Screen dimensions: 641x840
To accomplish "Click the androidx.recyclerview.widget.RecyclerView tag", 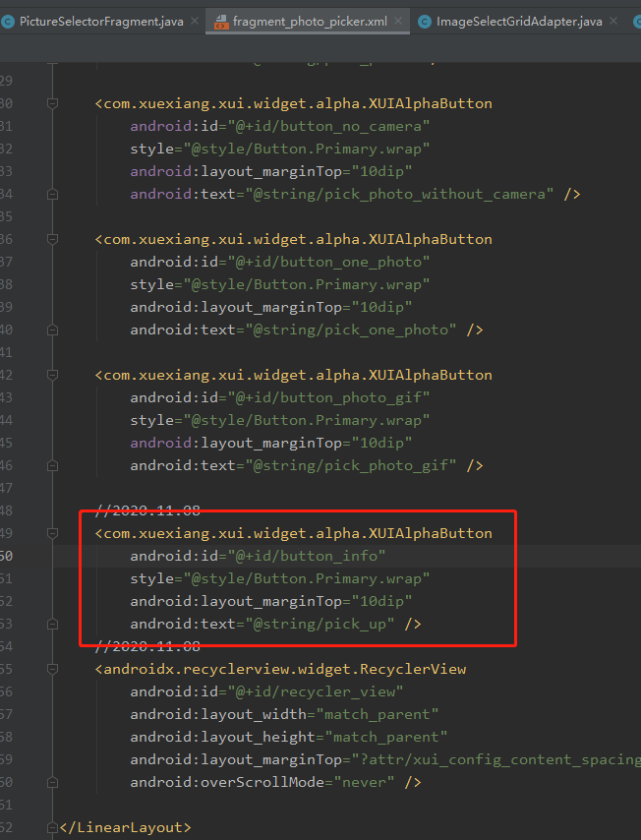I will pos(280,669).
